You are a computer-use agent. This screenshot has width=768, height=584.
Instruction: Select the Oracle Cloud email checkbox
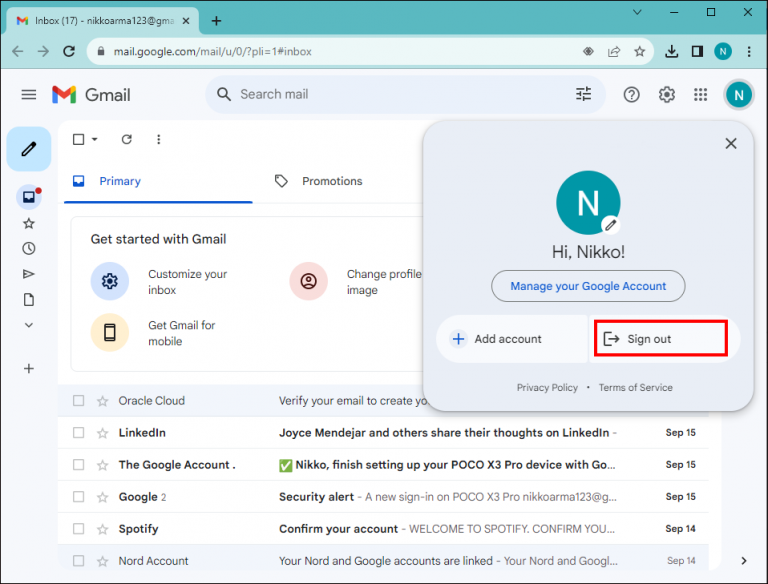pos(78,401)
